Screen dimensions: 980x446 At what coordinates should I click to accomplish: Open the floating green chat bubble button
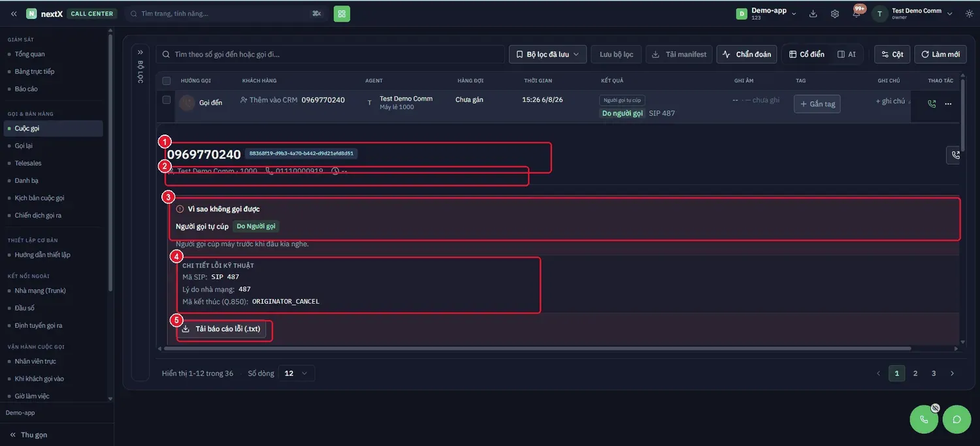pyautogui.click(x=956, y=419)
